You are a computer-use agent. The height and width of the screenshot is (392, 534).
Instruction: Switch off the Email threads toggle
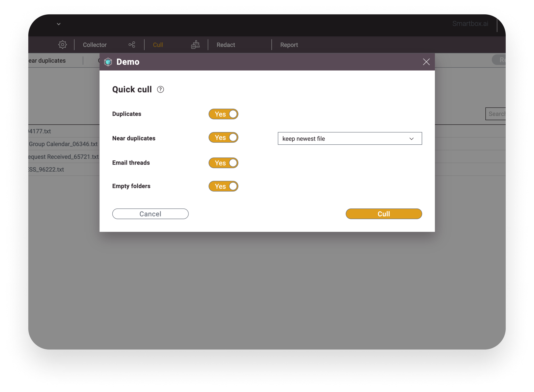[223, 163]
